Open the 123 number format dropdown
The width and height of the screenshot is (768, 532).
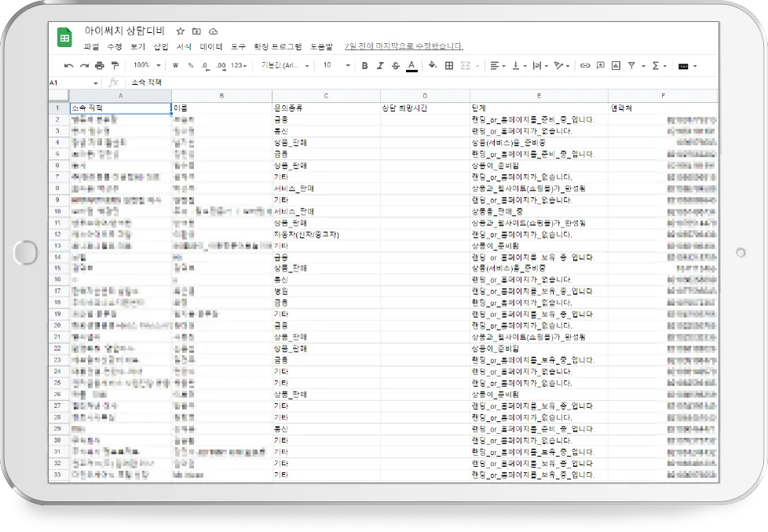coord(239,65)
